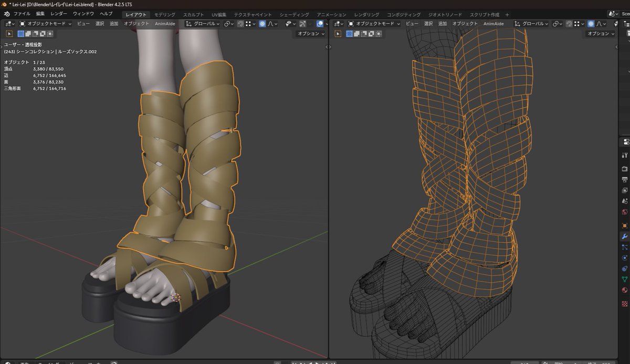This screenshot has height=364, width=630.
Task: Switch to the ジオメトリノード workspace tab
Action: [445, 15]
